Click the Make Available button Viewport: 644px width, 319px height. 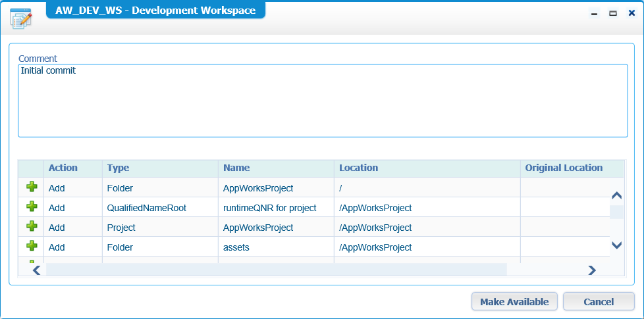coord(514,302)
